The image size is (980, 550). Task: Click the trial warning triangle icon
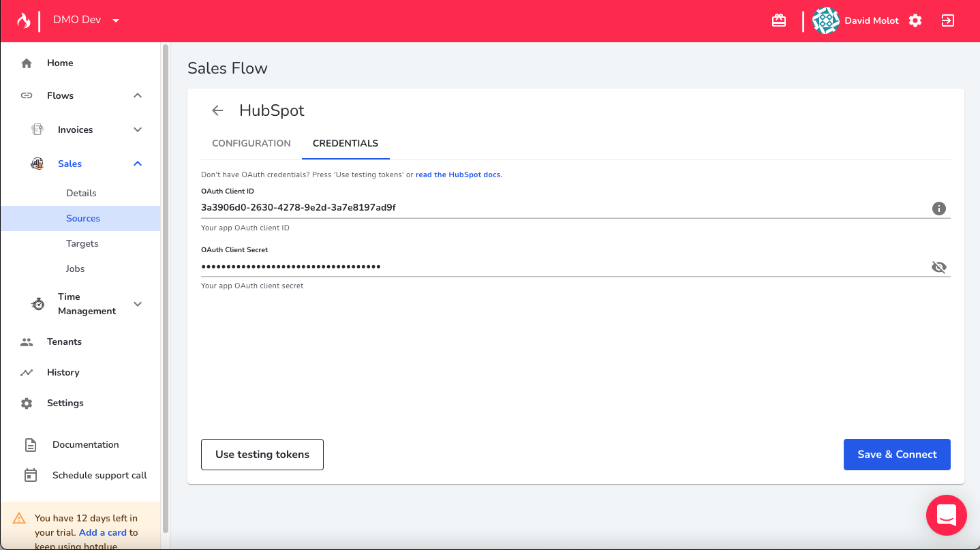click(19, 518)
